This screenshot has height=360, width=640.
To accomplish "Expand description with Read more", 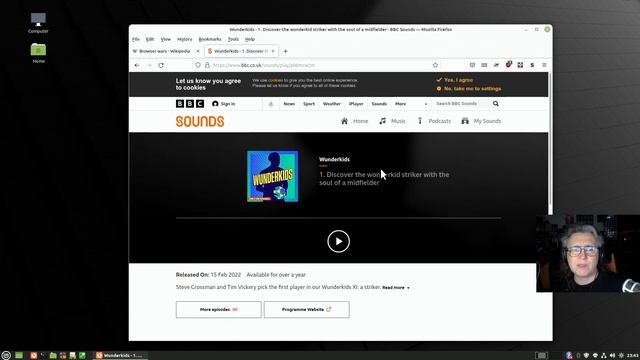I will point(396,288).
